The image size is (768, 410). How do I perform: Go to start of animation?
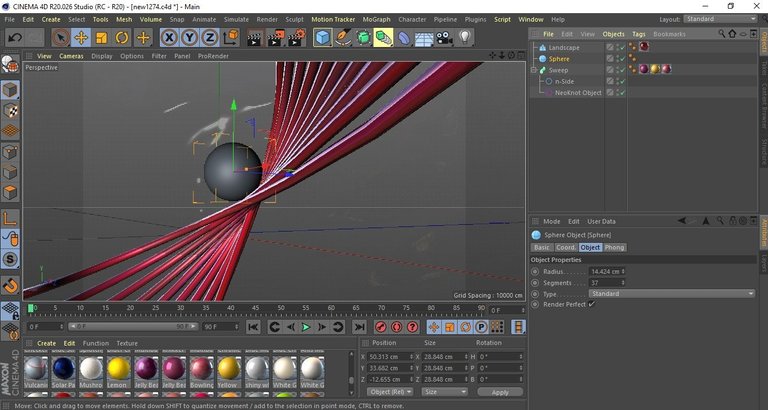[253, 327]
